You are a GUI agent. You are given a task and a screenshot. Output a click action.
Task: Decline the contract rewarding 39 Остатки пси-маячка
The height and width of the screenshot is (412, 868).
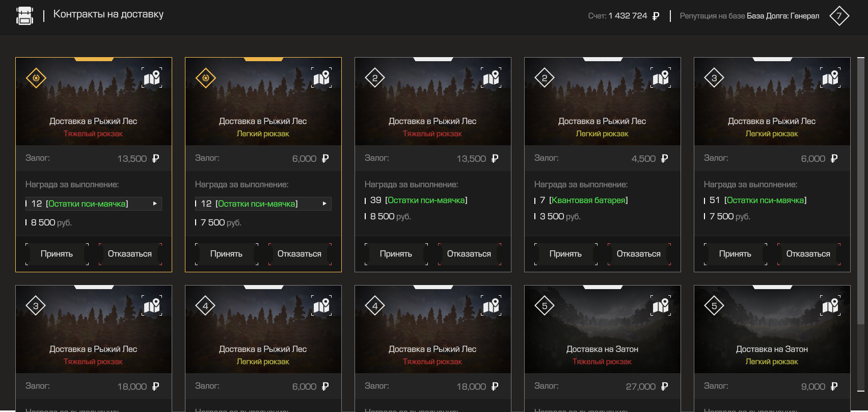469,254
